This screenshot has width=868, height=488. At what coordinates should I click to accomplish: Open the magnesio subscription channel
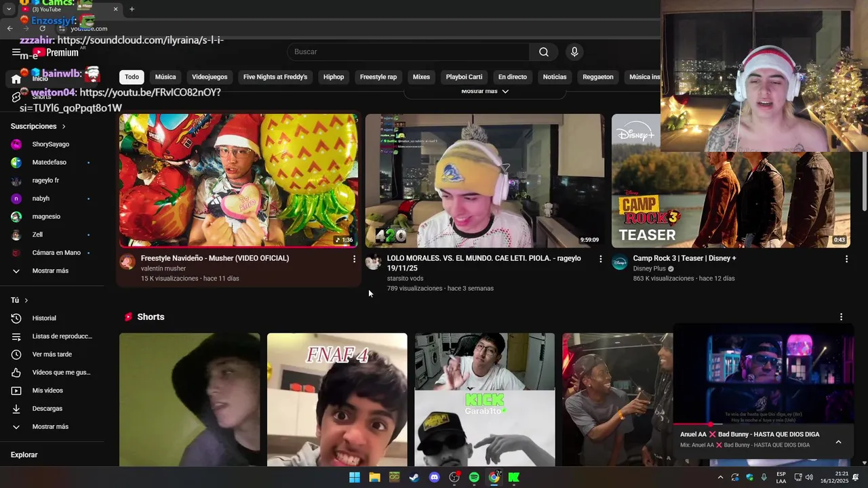click(x=52, y=217)
